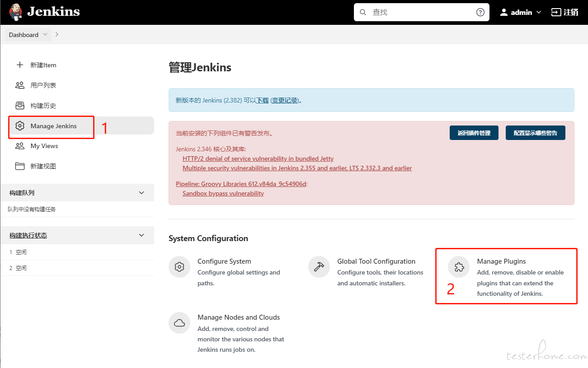Click the admin user avatar icon

(504, 12)
